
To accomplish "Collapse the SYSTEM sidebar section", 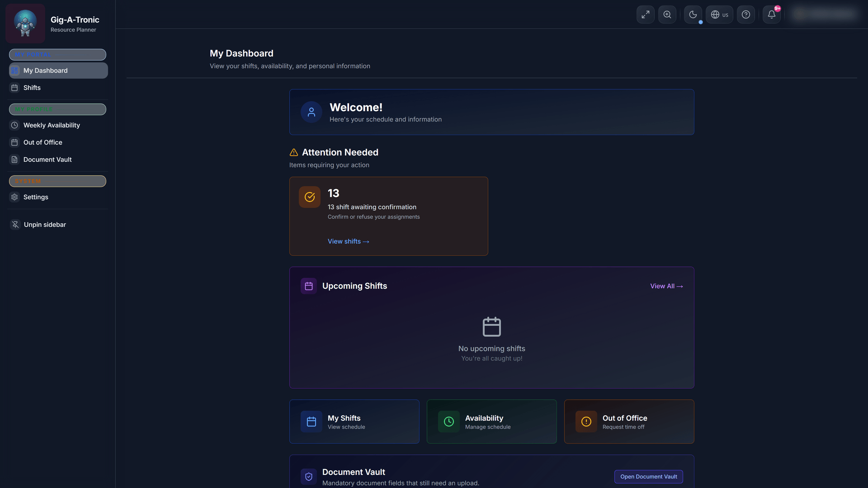I will pos(57,181).
